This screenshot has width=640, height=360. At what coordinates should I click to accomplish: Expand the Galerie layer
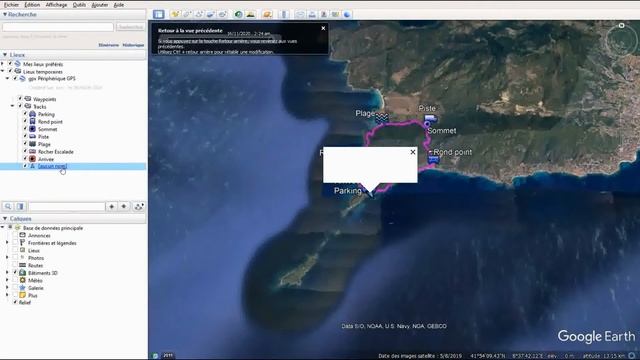(7, 288)
